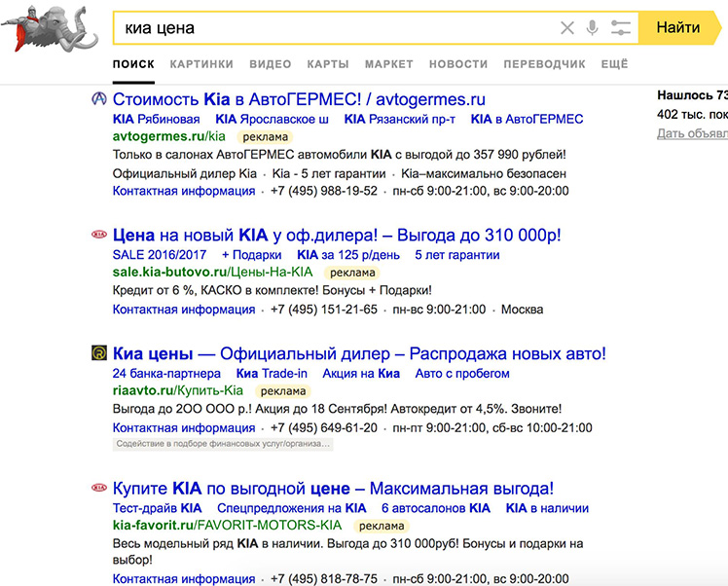Image resolution: width=728 pixels, height=586 pixels.
Task: Click 'реклама' label on kia-favorit ad
Action: pos(382,526)
